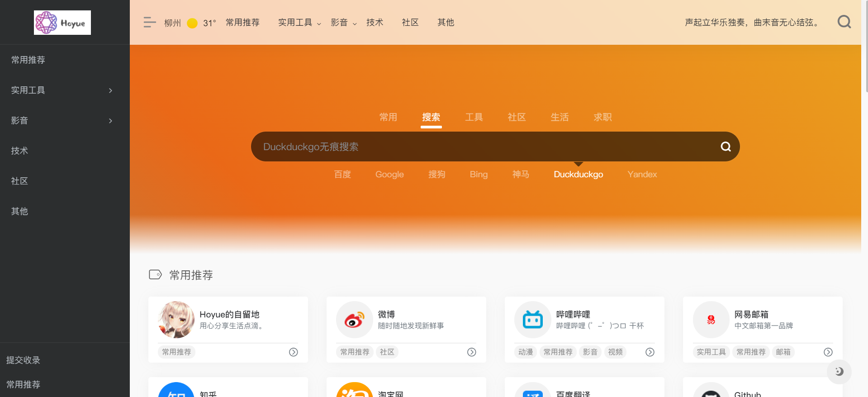
Task: Click the 动漫 tag on the 哔哩哔哩 card
Action: [526, 352]
